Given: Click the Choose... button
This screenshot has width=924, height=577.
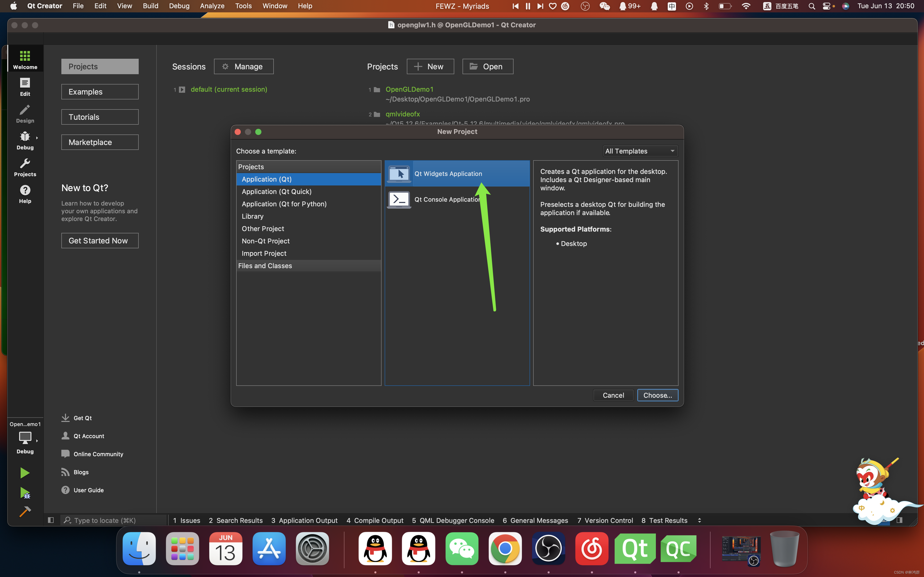Looking at the screenshot, I should click(657, 395).
